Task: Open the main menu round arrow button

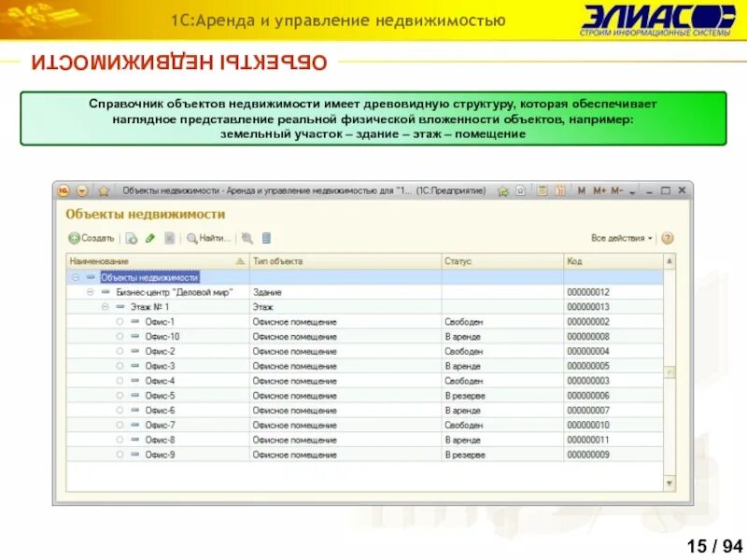Action: tap(82, 191)
